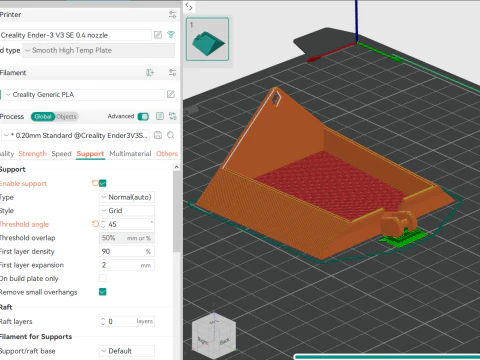Click the view orientation cube
The height and width of the screenshot is (360, 480).
[x=214, y=335]
